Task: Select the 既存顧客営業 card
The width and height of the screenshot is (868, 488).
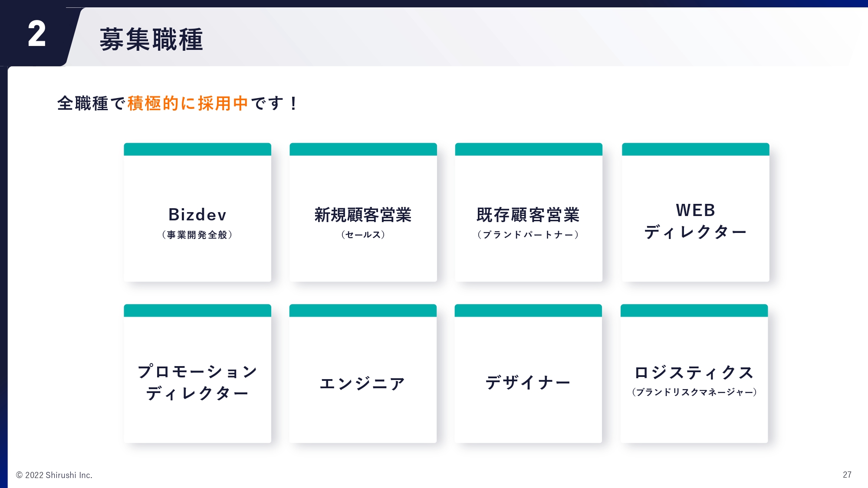Action: (529, 212)
